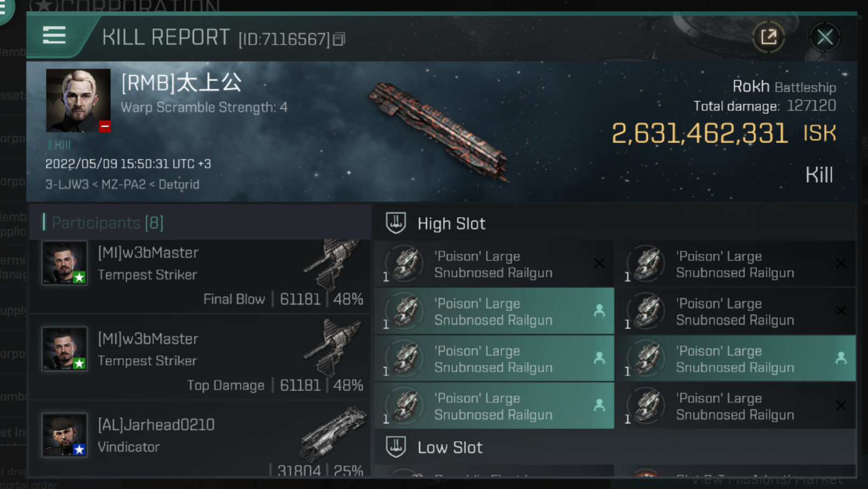Click the location 3-LJW3 < MZ-PA2 < Detorid
This screenshot has width=868, height=489.
123,185
